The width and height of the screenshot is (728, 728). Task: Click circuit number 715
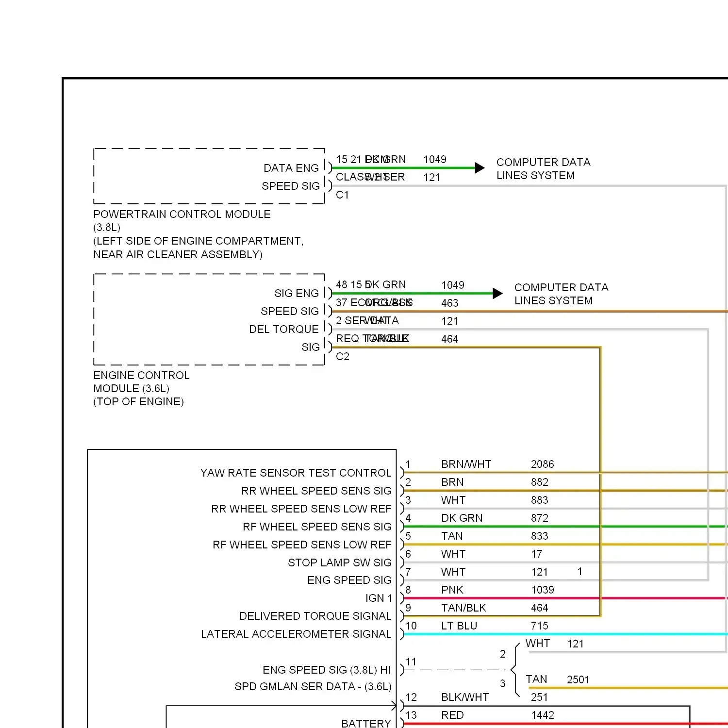[x=539, y=626]
